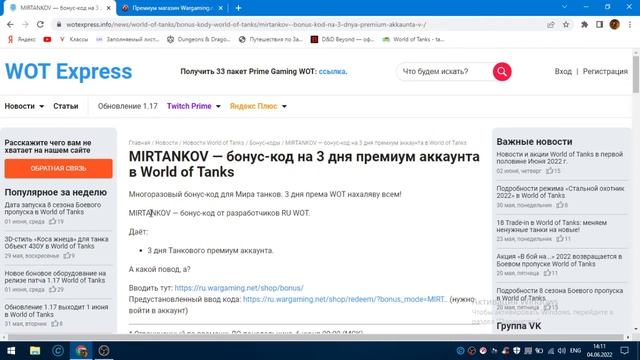Close the Премиум магазин Wargaming tab

pyautogui.click(x=220, y=8)
